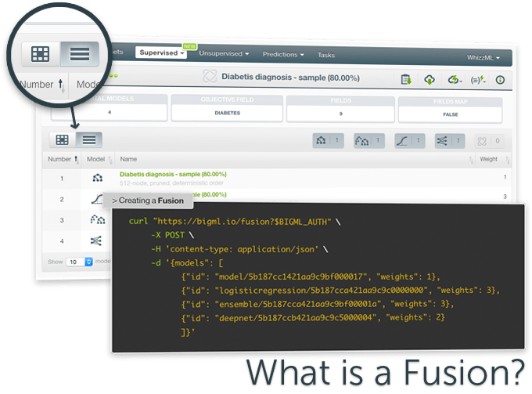This screenshot has width=532, height=394.
Task: Click the deepnet icon in row 4
Action: pos(98,240)
